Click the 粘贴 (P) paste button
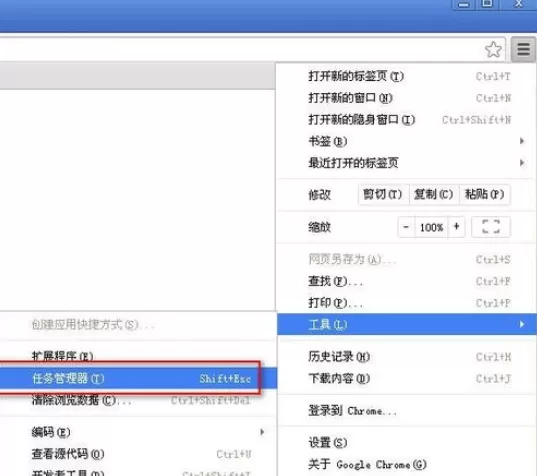537x476 pixels. [x=484, y=195]
